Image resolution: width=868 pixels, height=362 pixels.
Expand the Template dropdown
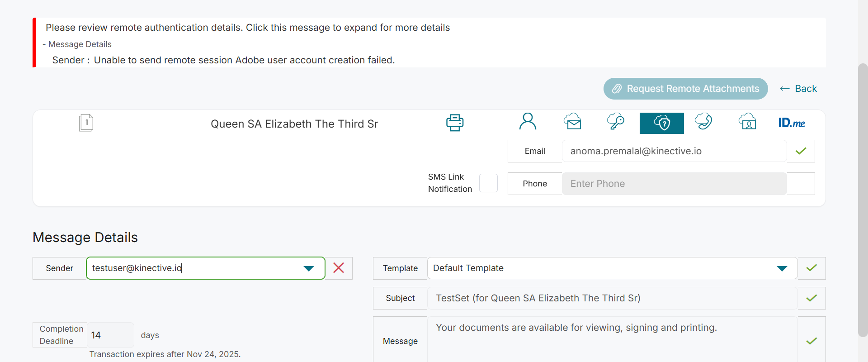point(782,268)
